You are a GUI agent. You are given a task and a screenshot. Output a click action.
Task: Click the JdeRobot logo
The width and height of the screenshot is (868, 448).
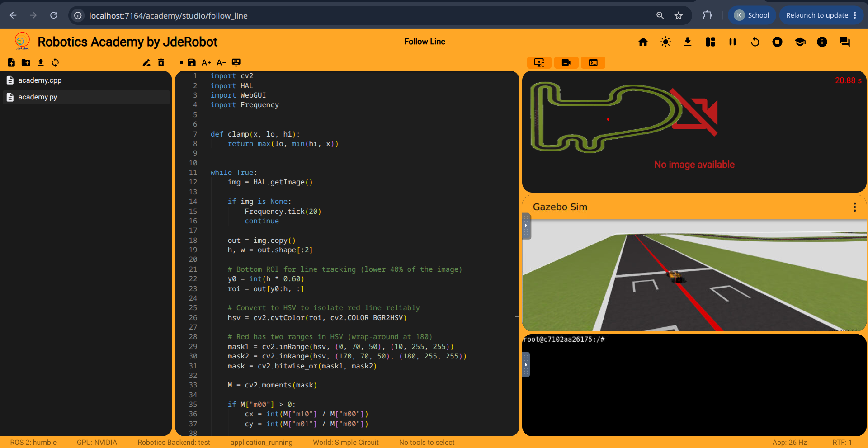pos(22,41)
